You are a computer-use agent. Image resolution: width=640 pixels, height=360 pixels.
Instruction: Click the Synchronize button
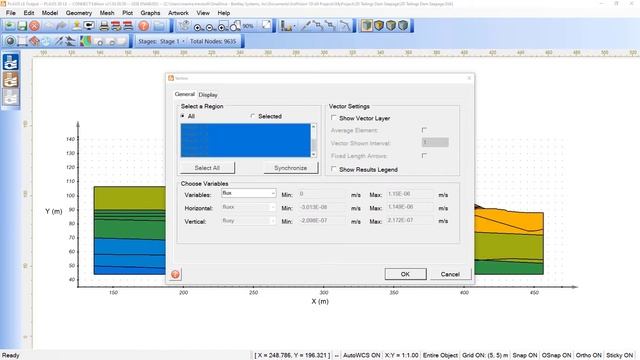(291, 168)
